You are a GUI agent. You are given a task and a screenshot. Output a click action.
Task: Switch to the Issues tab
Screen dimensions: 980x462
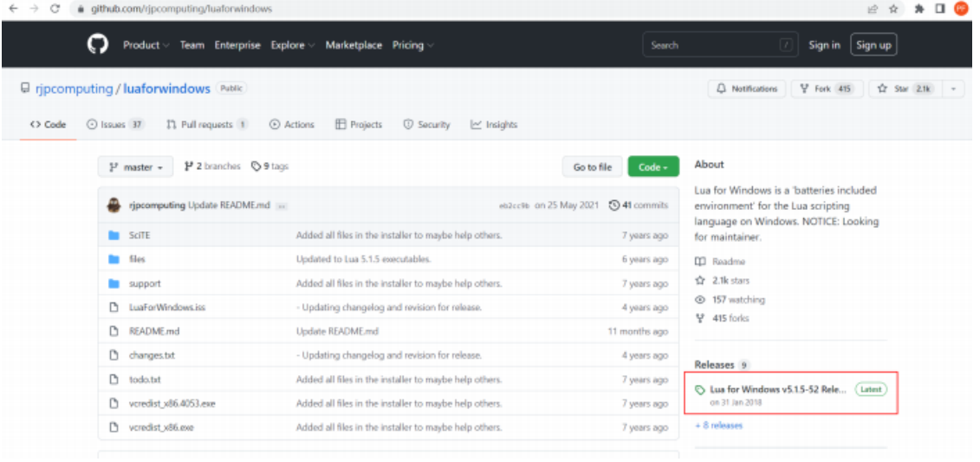tap(115, 125)
